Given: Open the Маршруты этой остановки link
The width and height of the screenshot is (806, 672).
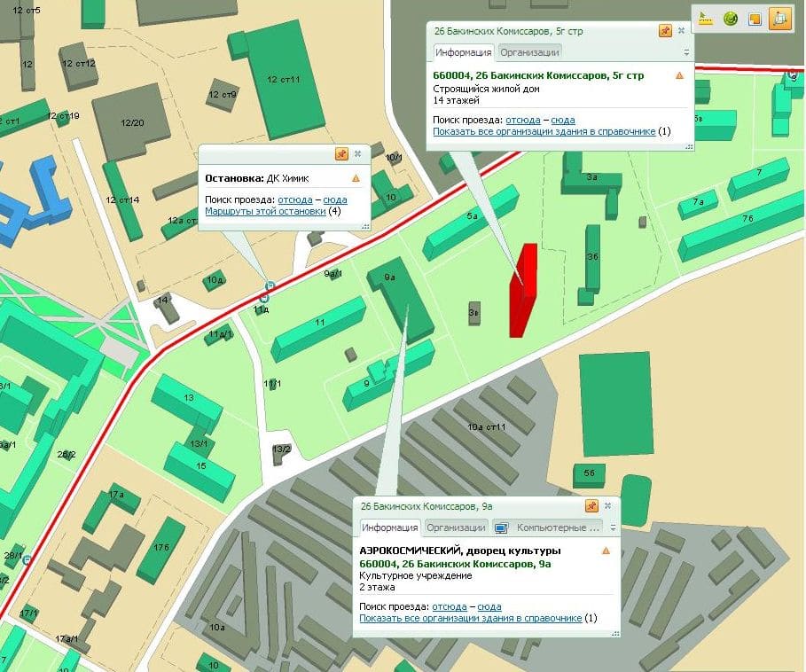Looking at the screenshot, I should [x=265, y=211].
